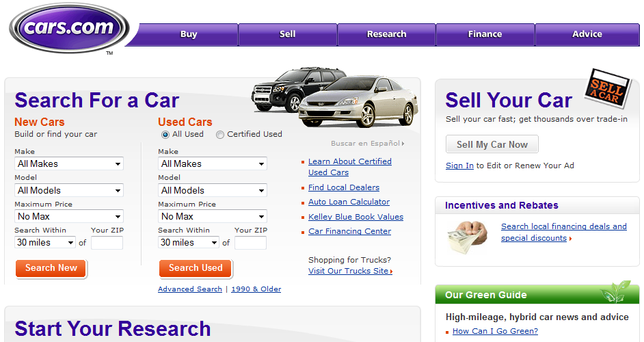Open the Research navigation tab
This screenshot has height=342, width=644.
point(386,34)
